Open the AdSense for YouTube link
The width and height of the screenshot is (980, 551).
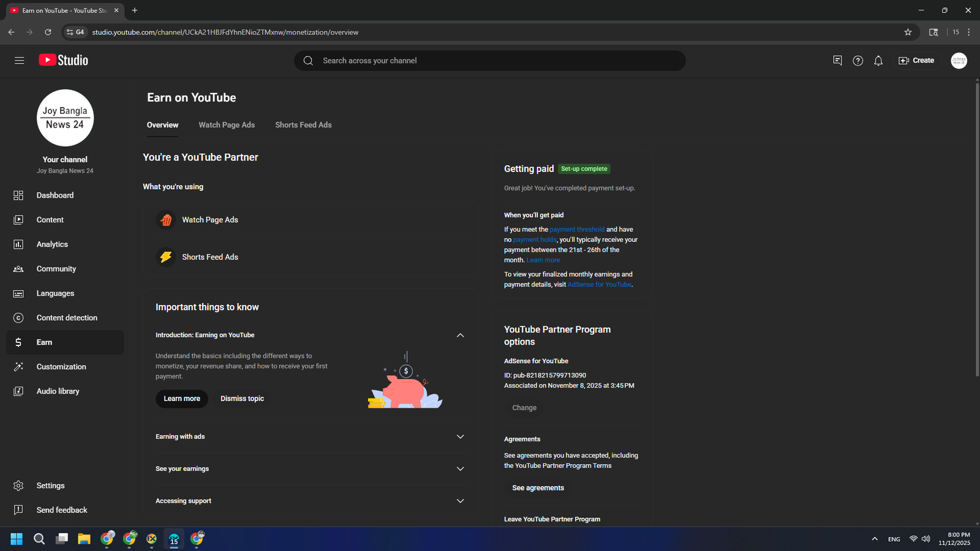click(599, 285)
